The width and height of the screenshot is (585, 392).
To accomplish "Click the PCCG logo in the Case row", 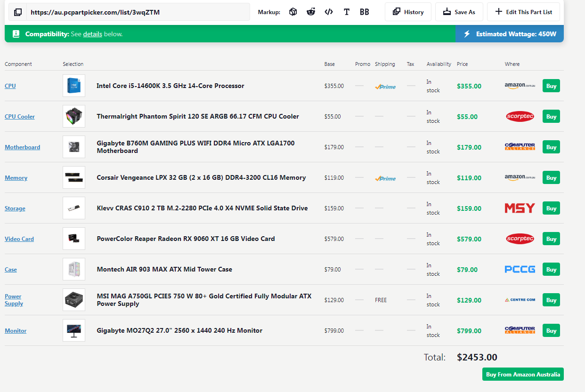I will point(520,269).
